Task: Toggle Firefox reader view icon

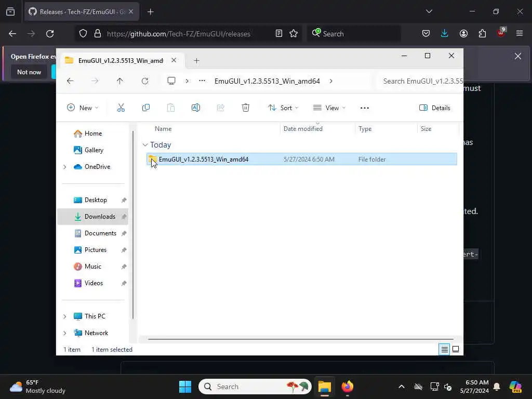Action: click(x=279, y=34)
